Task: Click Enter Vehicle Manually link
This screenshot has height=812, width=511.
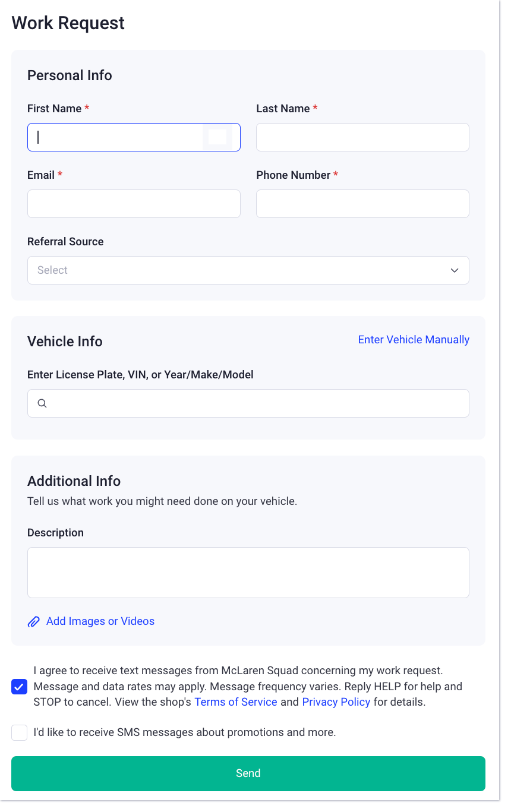Action: coord(414,340)
